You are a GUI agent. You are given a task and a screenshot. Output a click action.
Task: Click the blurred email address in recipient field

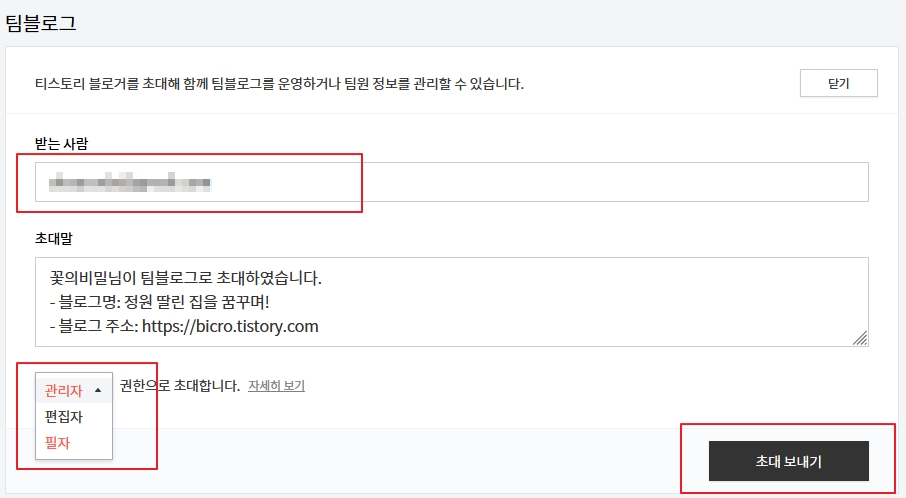130,183
